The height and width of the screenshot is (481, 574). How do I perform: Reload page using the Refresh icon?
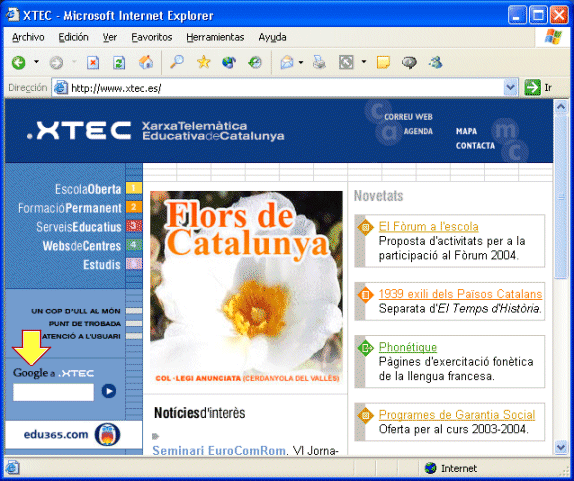[x=119, y=63]
